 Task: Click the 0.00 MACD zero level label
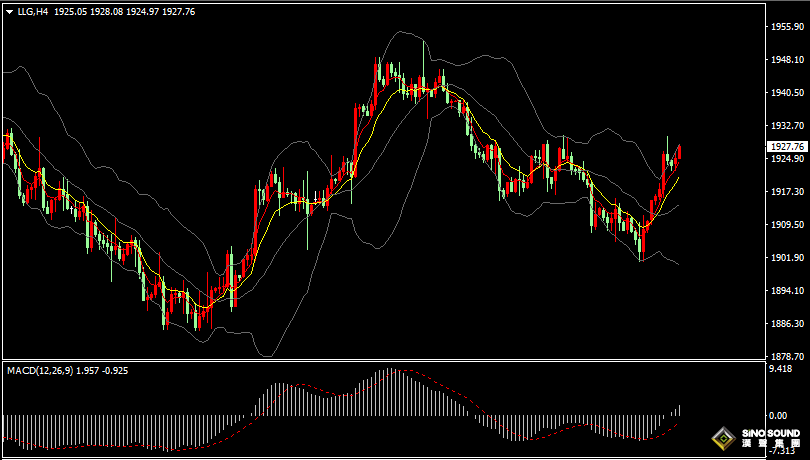[776, 414]
